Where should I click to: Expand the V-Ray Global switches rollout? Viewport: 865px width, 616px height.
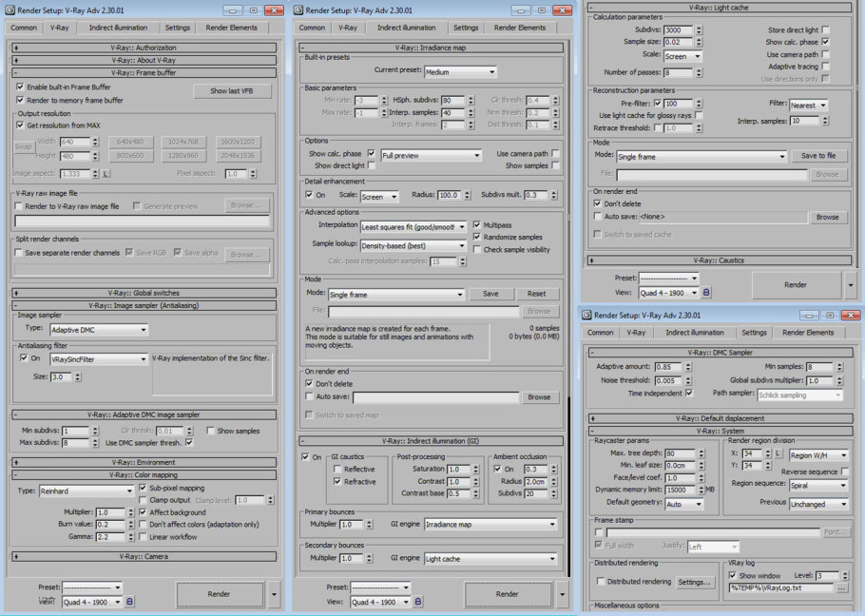[144, 293]
